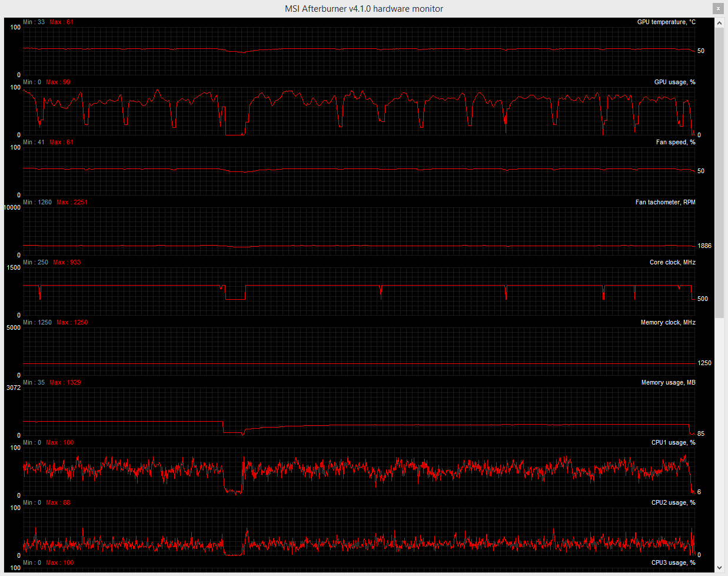728x576 pixels.
Task: Click the Fan tachometer RPM label
Action: (665, 202)
